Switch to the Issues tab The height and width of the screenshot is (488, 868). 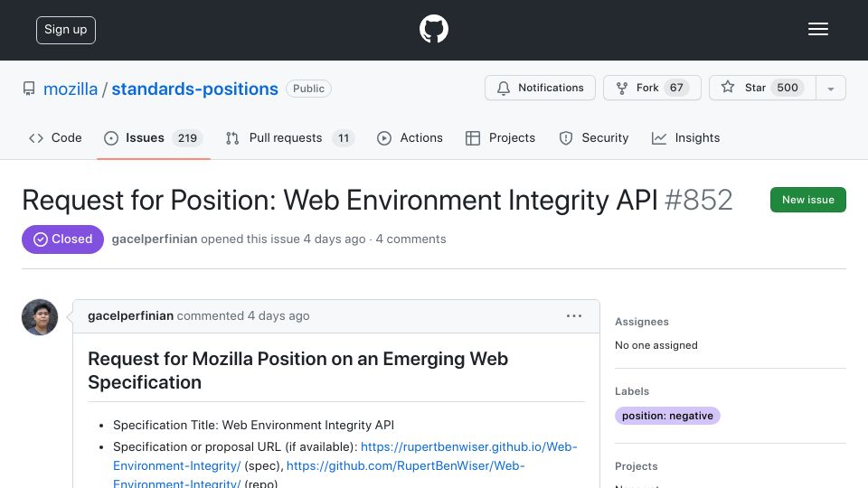(x=154, y=137)
